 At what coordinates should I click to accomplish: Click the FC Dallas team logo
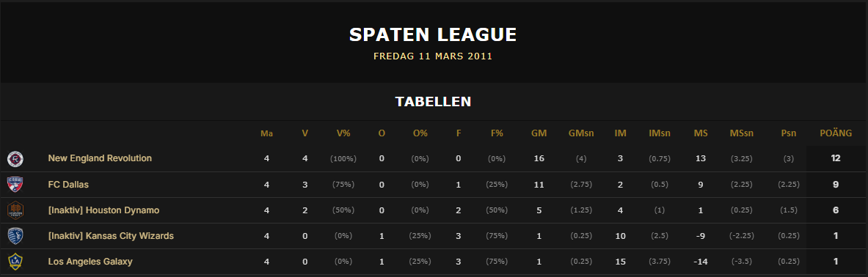pos(15,185)
